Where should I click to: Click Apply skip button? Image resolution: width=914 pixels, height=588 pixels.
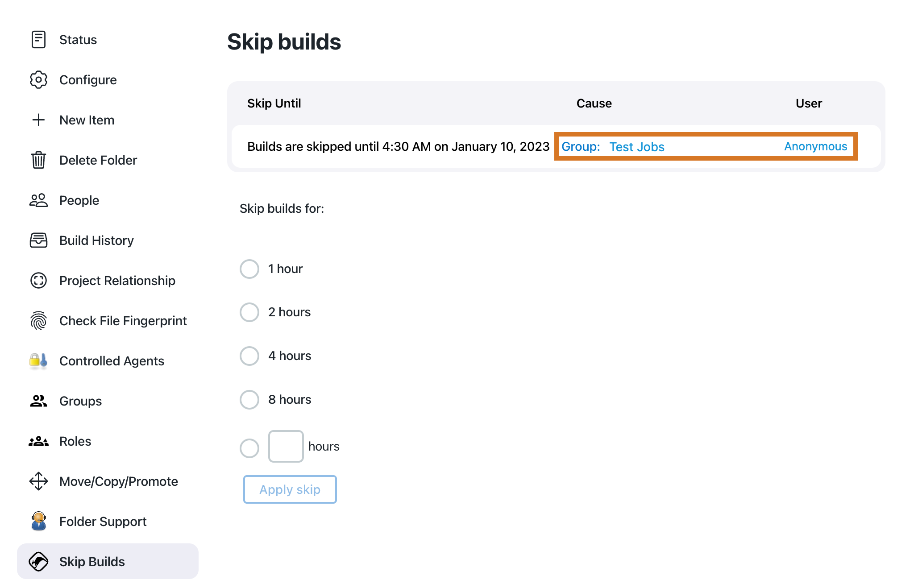pyautogui.click(x=289, y=489)
